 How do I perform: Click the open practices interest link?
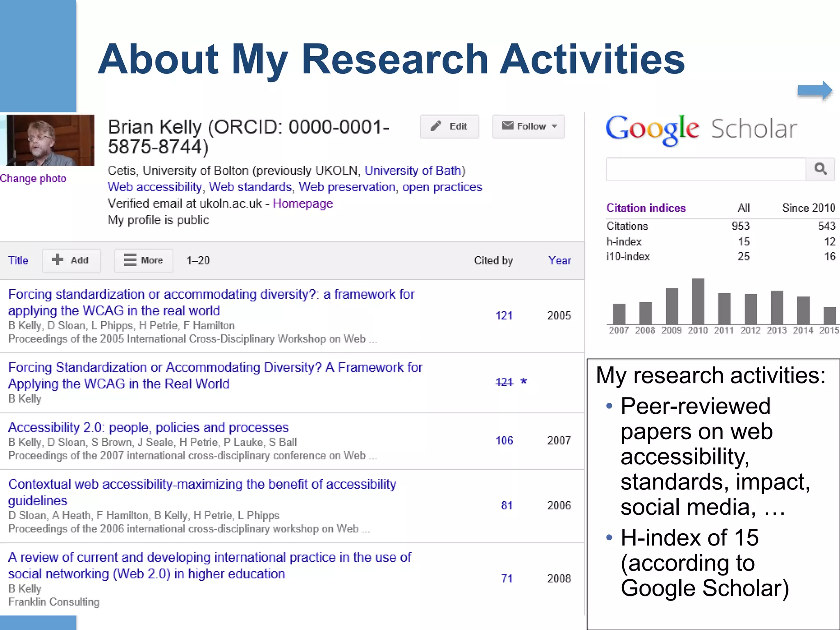pyautogui.click(x=442, y=187)
